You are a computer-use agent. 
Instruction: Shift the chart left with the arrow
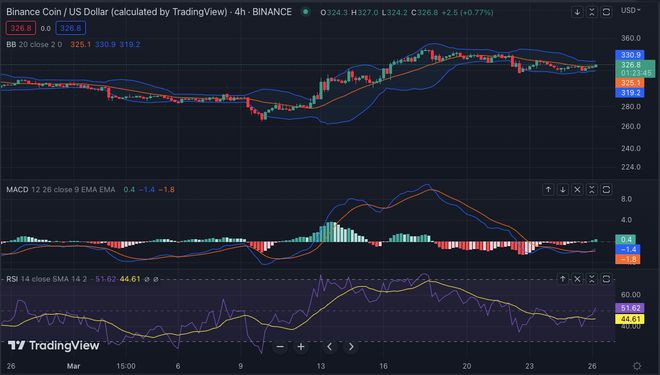pos(330,347)
